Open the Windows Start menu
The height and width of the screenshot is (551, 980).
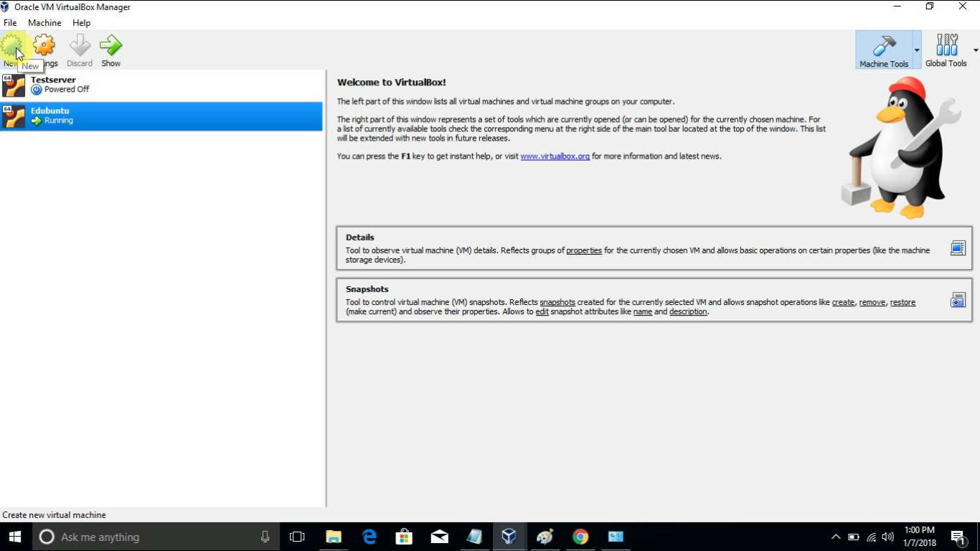[14, 537]
